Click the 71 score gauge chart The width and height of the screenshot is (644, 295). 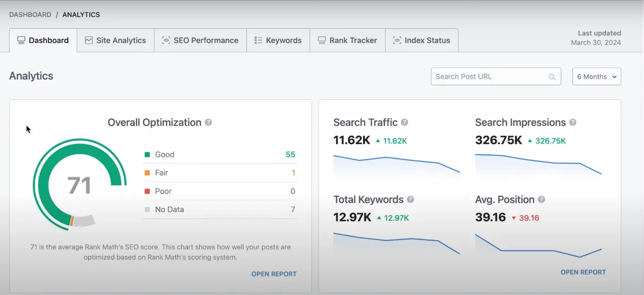79,185
